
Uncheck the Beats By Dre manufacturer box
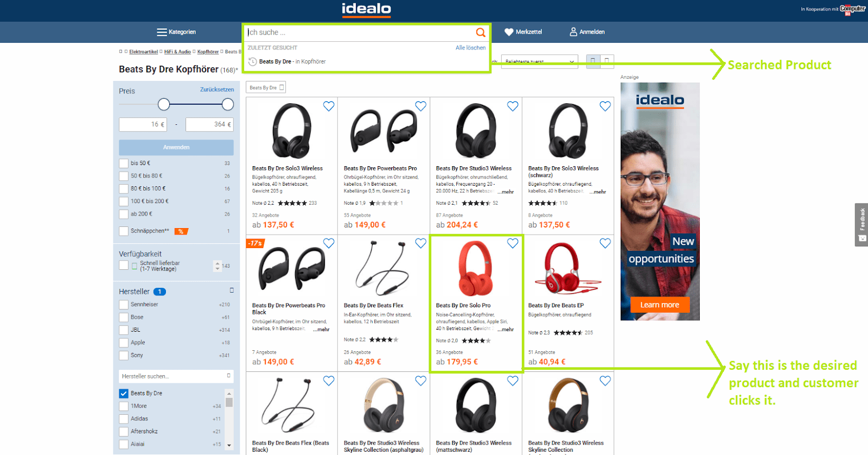point(124,394)
